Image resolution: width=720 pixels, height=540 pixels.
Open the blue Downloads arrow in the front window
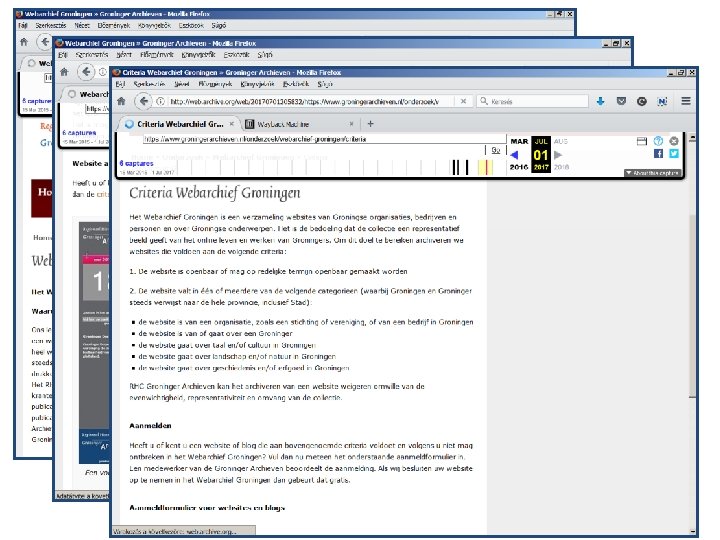click(x=600, y=101)
